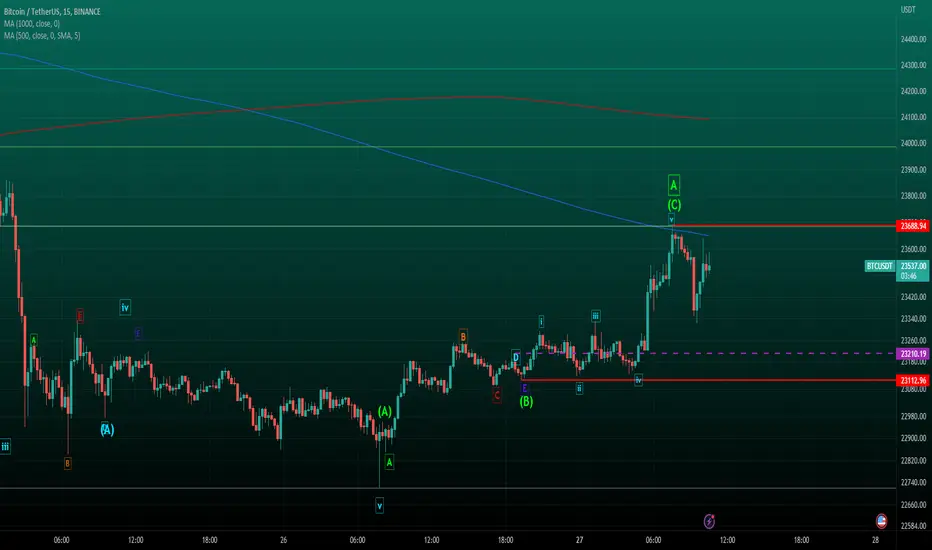Select the green horizontal line near 24300
Viewport: 932px width, 550px height.
point(448,69)
